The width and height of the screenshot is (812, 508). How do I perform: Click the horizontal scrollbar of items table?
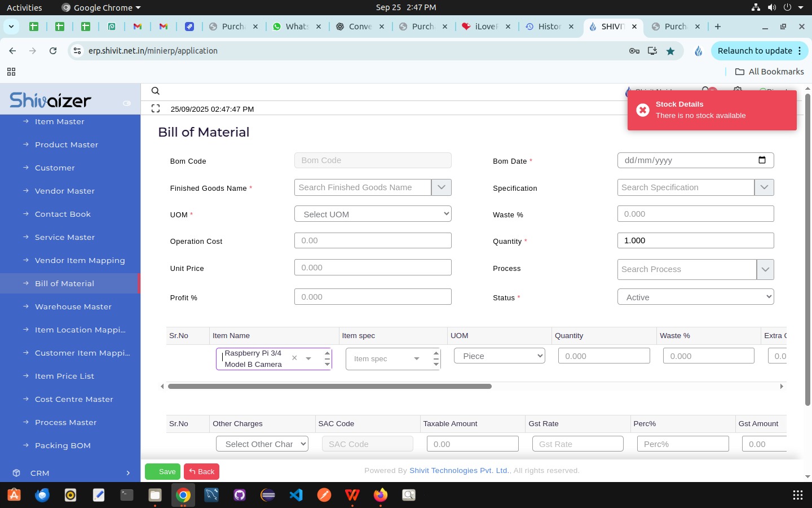[329, 387]
